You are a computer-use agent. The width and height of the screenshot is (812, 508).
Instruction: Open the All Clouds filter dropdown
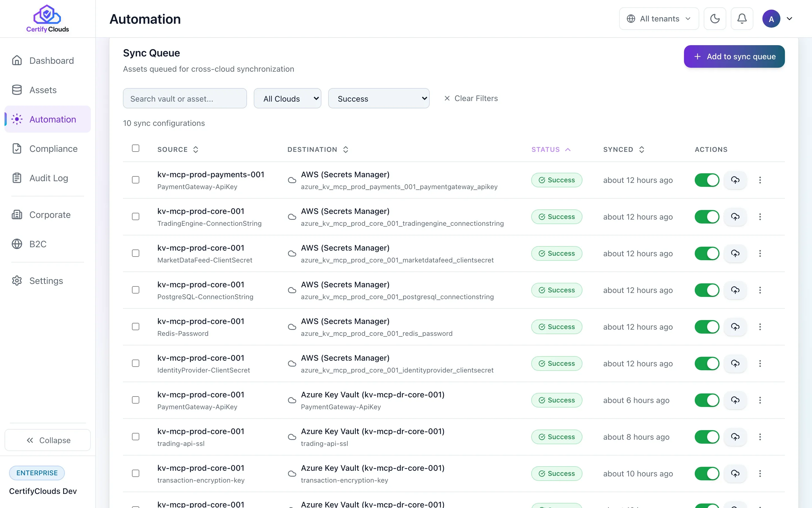click(x=288, y=98)
